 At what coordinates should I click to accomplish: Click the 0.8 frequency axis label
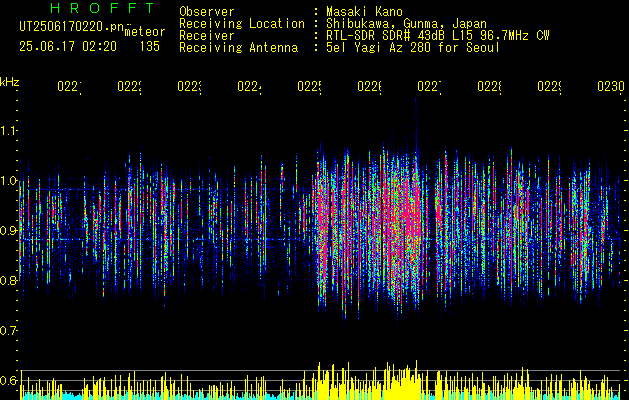pyautogui.click(x=8, y=281)
